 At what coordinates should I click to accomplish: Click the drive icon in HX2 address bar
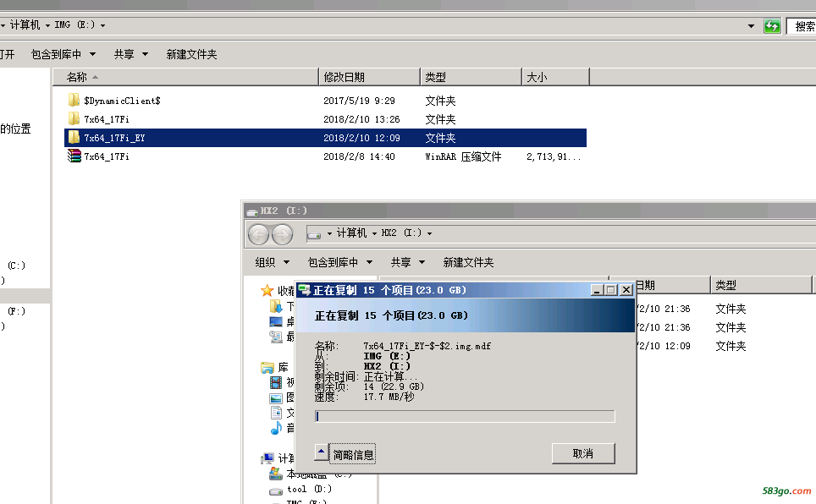314,234
